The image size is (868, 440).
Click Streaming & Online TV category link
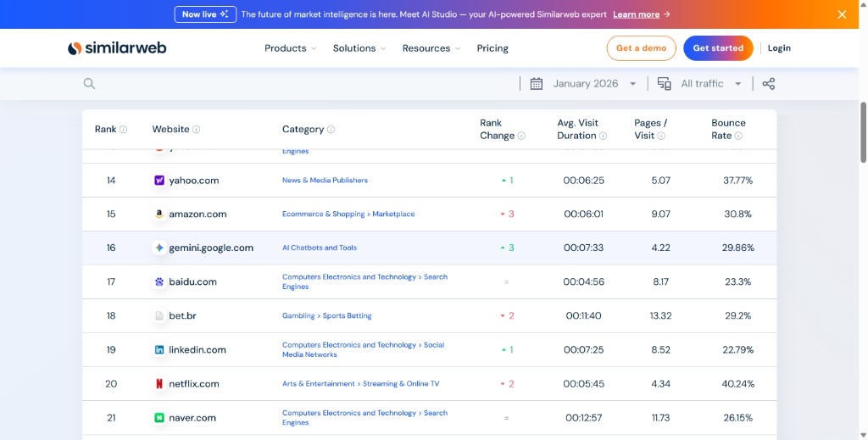click(401, 383)
